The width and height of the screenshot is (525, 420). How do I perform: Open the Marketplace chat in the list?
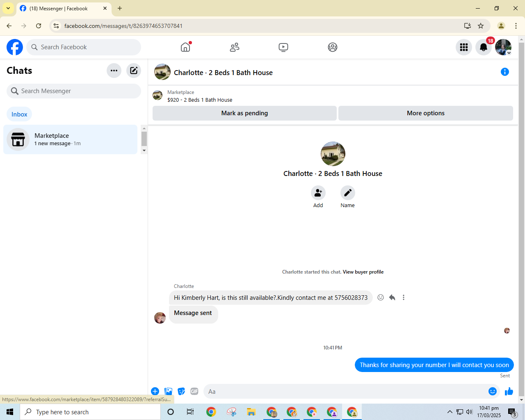(x=71, y=139)
